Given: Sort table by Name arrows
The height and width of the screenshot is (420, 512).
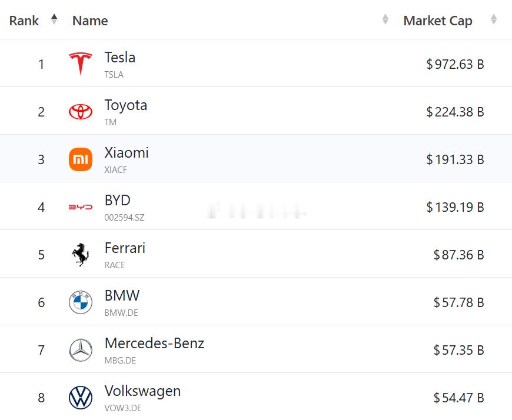Looking at the screenshot, I should [385, 19].
